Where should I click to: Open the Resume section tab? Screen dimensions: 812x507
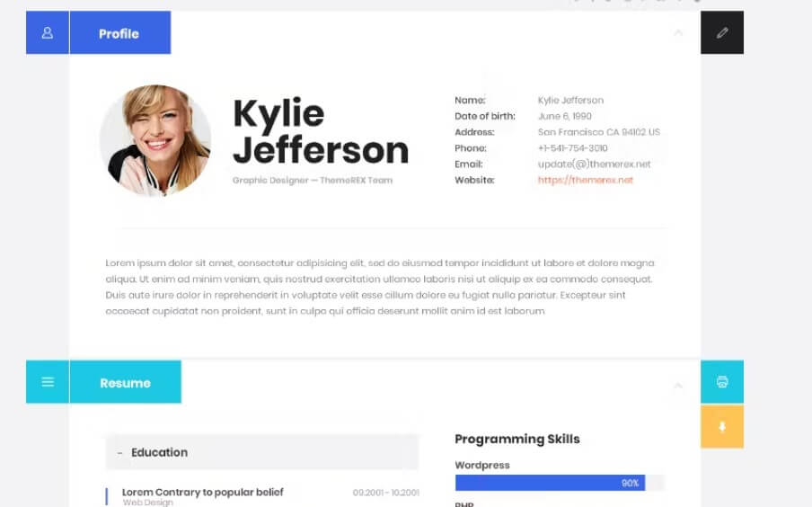point(126,382)
